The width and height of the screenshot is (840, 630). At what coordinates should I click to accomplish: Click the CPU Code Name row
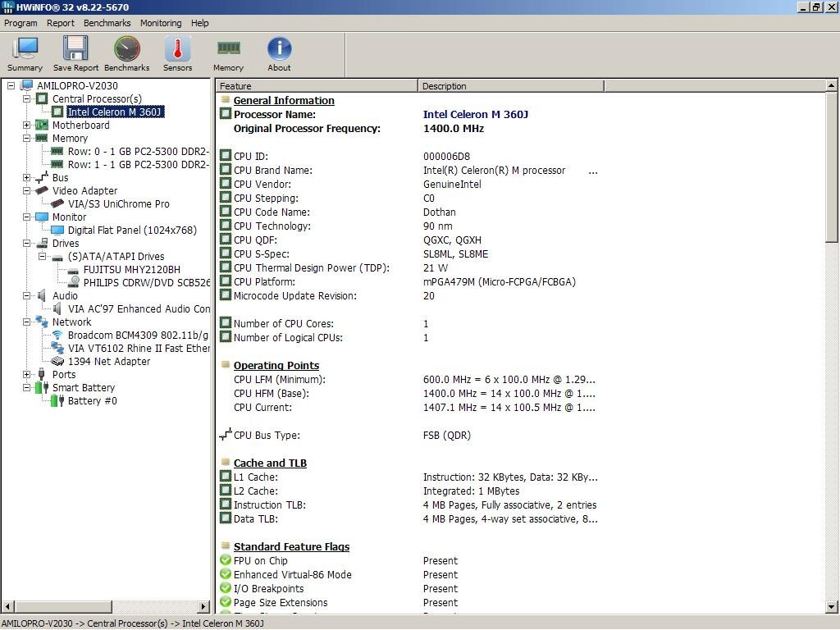(409, 212)
